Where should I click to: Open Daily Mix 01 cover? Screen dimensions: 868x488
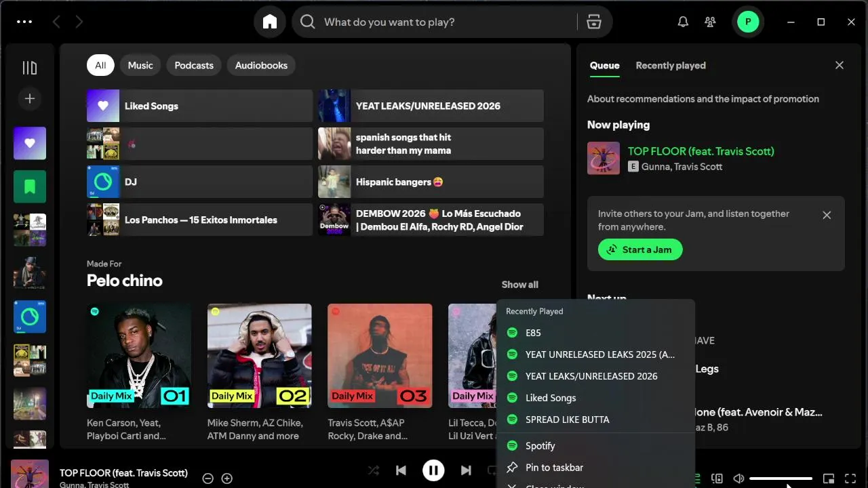(139, 356)
